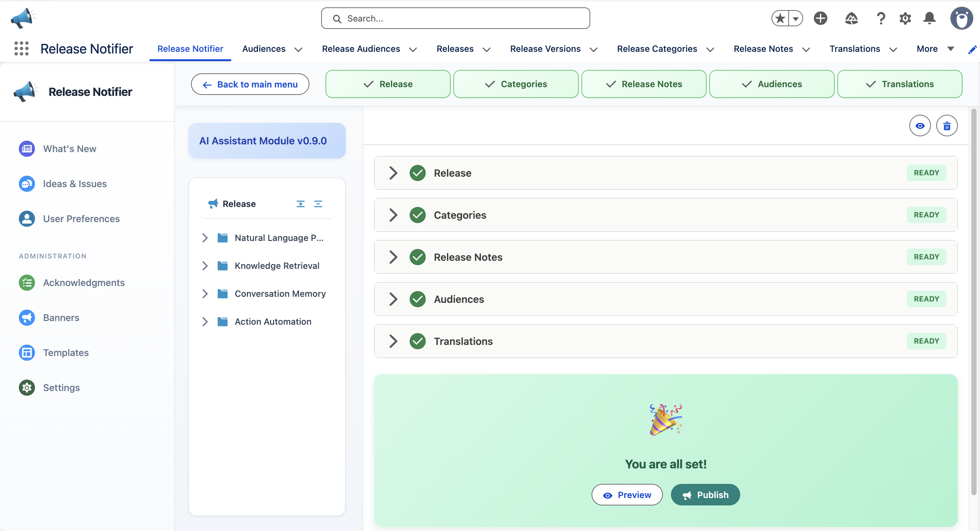This screenshot has height=531, width=980.
Task: Open User Preferences from the sidebar
Action: [81, 218]
